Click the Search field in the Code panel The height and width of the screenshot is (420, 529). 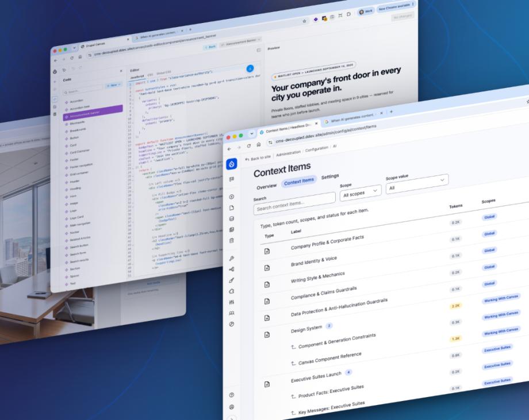[x=83, y=90]
